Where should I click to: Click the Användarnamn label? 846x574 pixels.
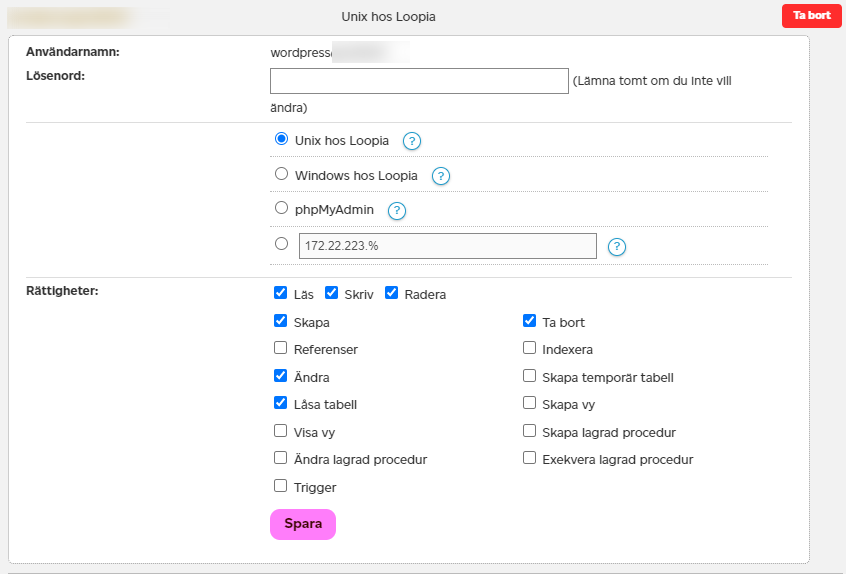(x=73, y=52)
